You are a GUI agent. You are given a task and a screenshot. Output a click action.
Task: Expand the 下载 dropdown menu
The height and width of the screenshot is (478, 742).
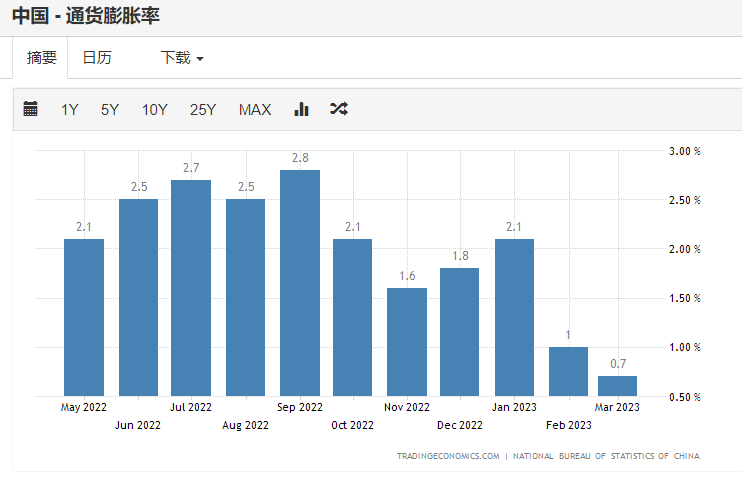point(182,58)
